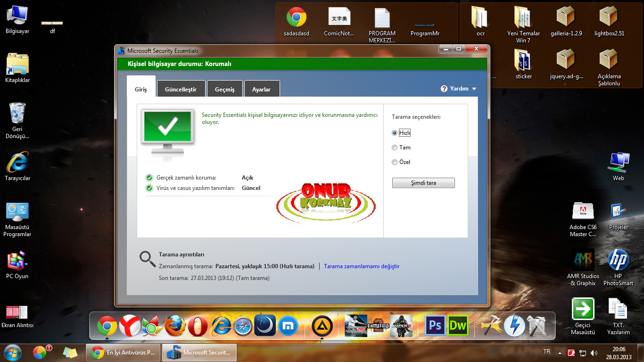Select Adobe CS6 Master Collection desktop icon
Image resolution: width=644 pixels, height=362 pixels.
[x=583, y=219]
